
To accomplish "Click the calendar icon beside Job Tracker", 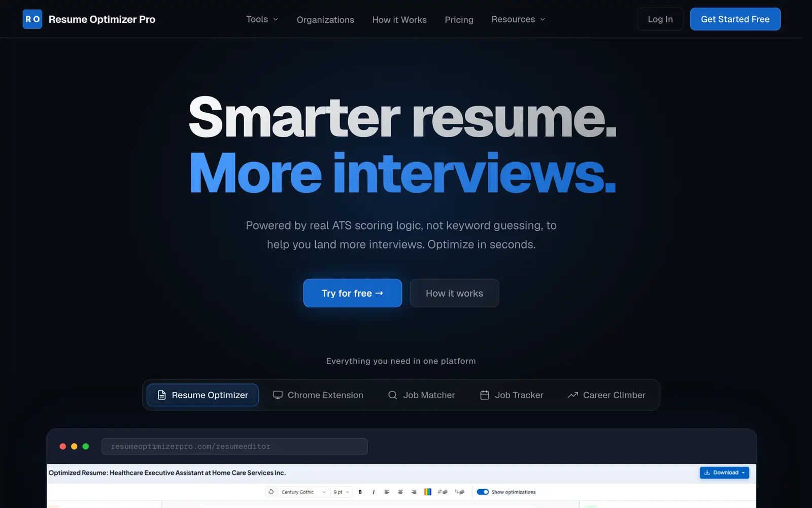I will coord(485,395).
